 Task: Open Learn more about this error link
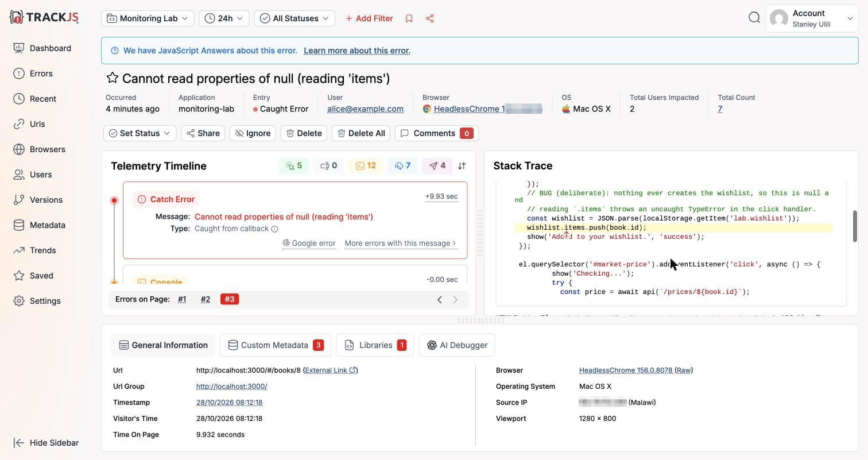(357, 51)
